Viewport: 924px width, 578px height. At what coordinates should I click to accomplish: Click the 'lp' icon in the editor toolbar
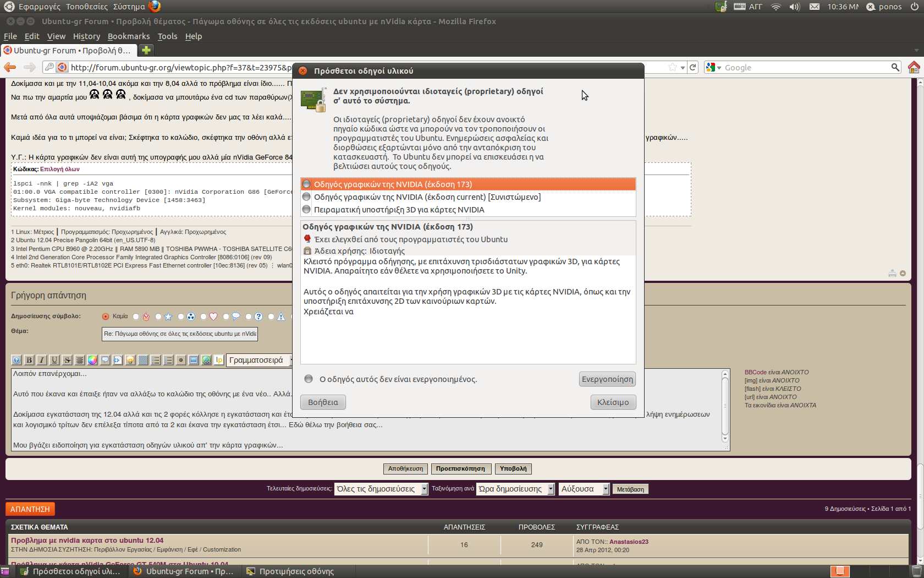pyautogui.click(x=219, y=360)
